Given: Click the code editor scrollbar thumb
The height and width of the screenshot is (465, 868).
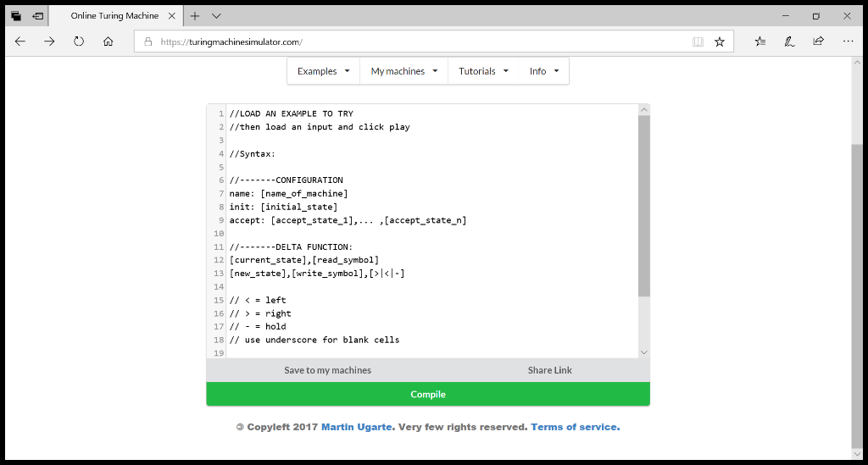Looking at the screenshot, I should pyautogui.click(x=644, y=206).
